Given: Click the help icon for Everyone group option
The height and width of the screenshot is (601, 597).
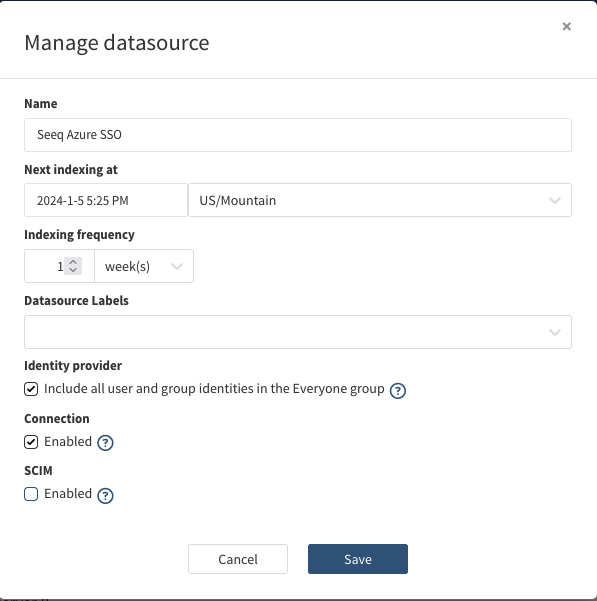Looking at the screenshot, I should [x=398, y=391].
